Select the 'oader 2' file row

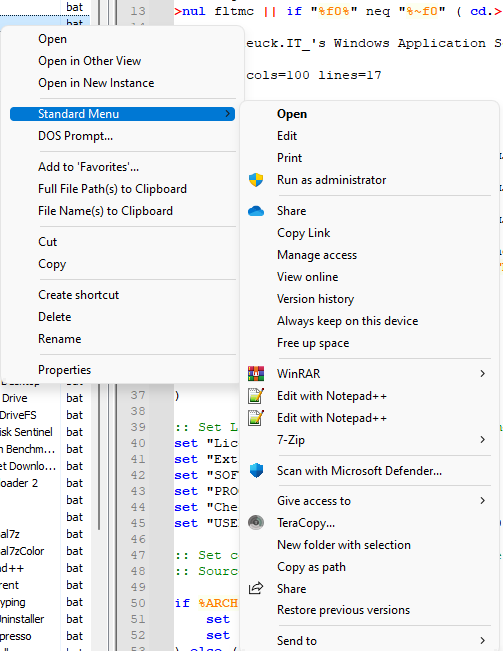pyautogui.click(x=45, y=483)
